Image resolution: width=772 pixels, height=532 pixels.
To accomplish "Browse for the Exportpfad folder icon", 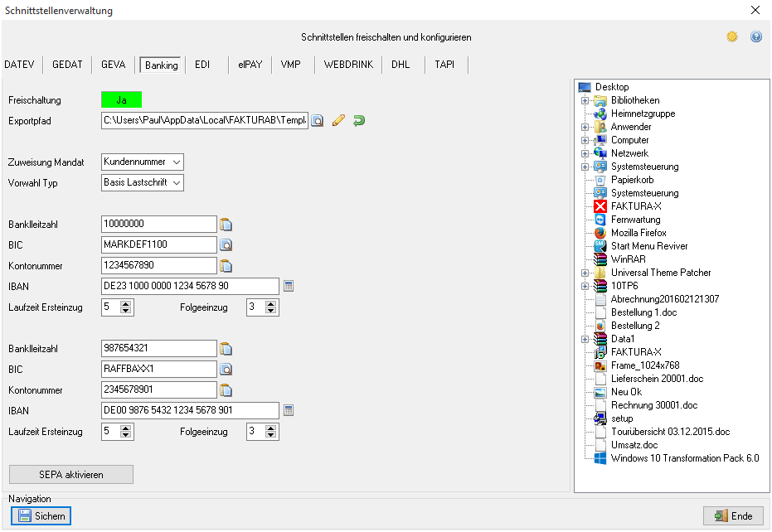I will tap(318, 121).
